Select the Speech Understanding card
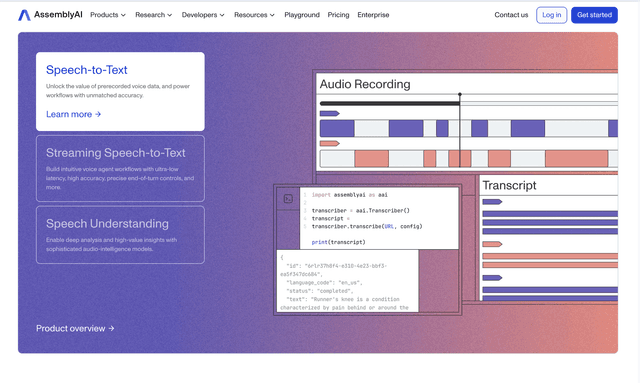 tap(120, 235)
